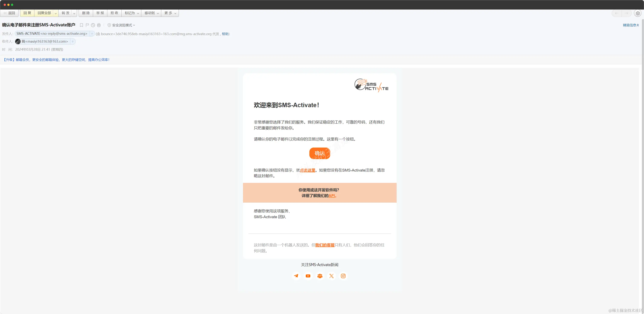This screenshot has width=644, height=314.
Task: Open the 标记为 dropdown
Action: 131,13
